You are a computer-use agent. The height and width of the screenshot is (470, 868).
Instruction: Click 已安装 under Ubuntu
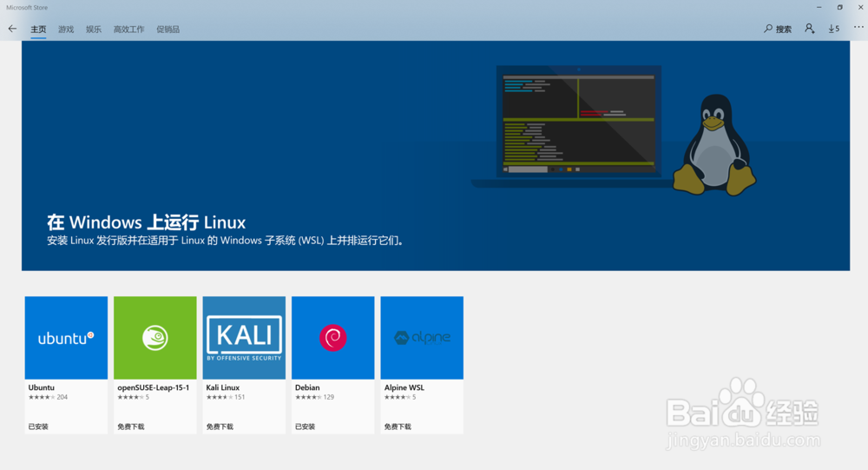click(38, 427)
